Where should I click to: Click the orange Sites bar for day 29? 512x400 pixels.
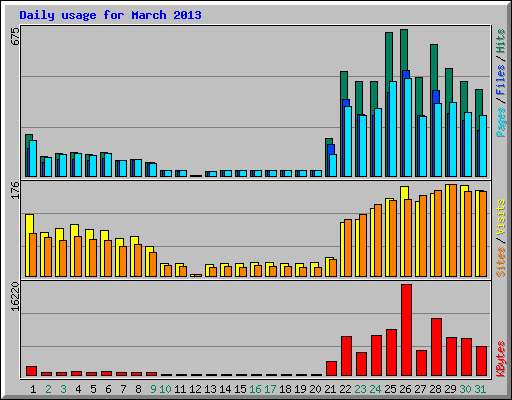coord(453,230)
